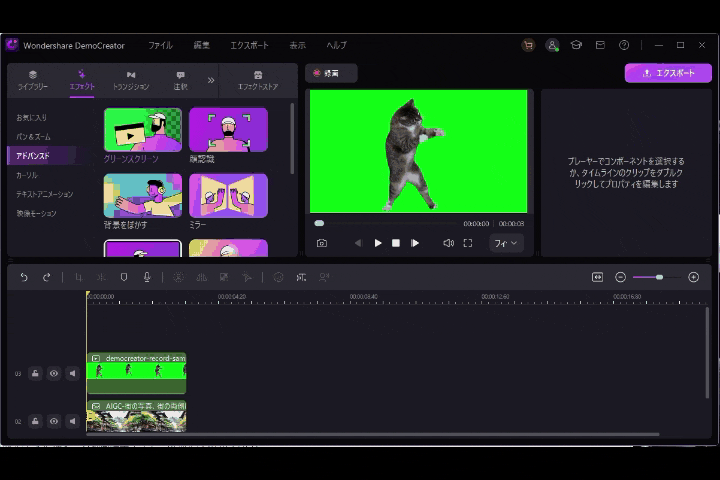Image resolution: width=720 pixels, height=480 pixels.
Task: Open the ヘルプ menu
Action: pos(337,45)
